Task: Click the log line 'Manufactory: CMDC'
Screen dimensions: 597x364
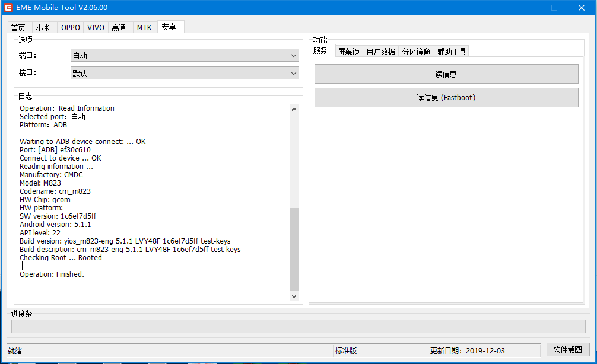Action: (x=51, y=174)
